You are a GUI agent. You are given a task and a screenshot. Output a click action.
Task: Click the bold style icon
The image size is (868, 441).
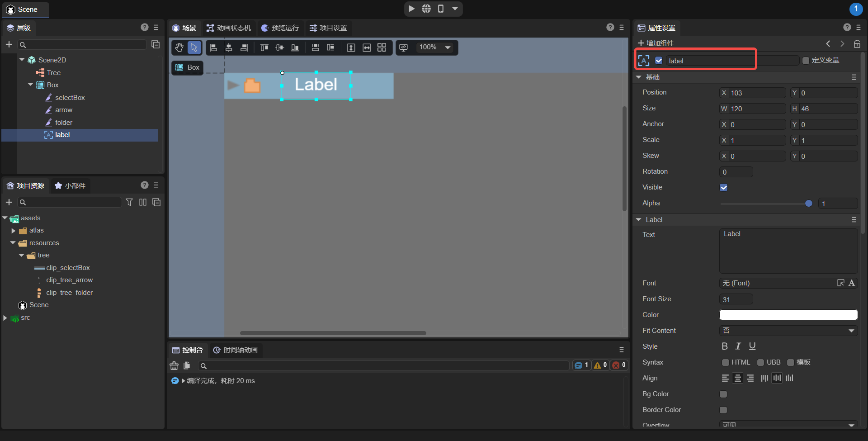725,346
